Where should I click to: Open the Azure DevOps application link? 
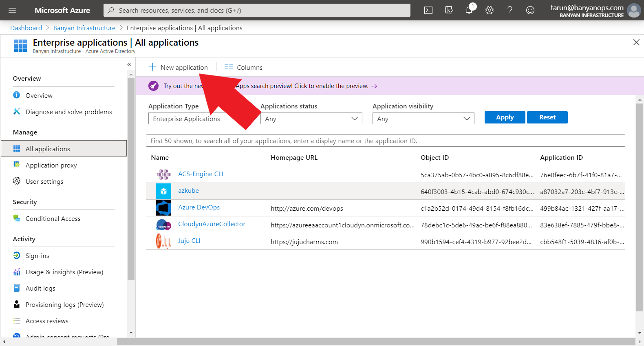coord(199,207)
